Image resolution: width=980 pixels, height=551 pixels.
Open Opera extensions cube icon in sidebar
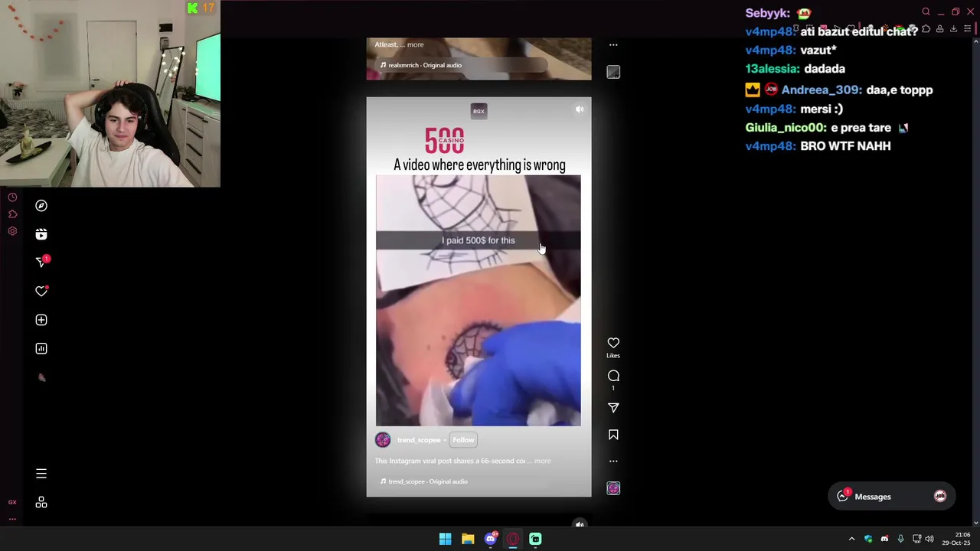(x=12, y=214)
